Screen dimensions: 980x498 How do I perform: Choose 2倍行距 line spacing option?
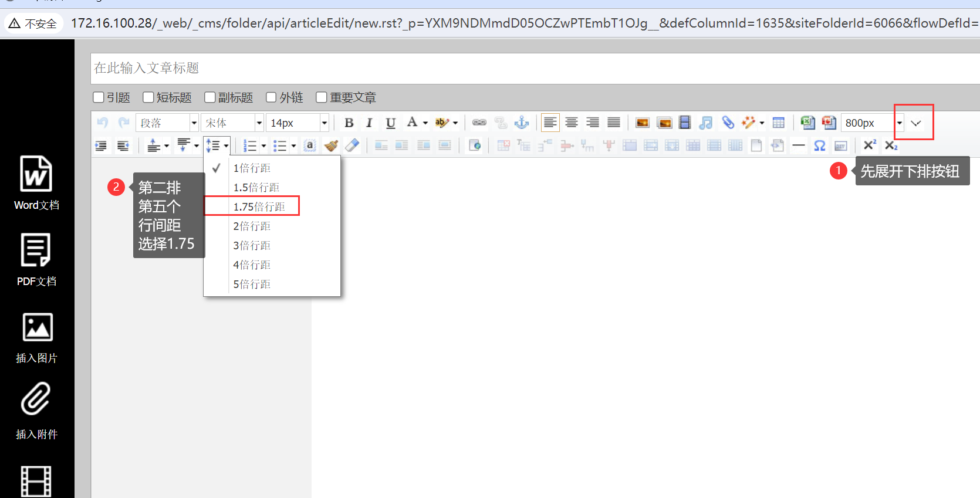point(252,226)
